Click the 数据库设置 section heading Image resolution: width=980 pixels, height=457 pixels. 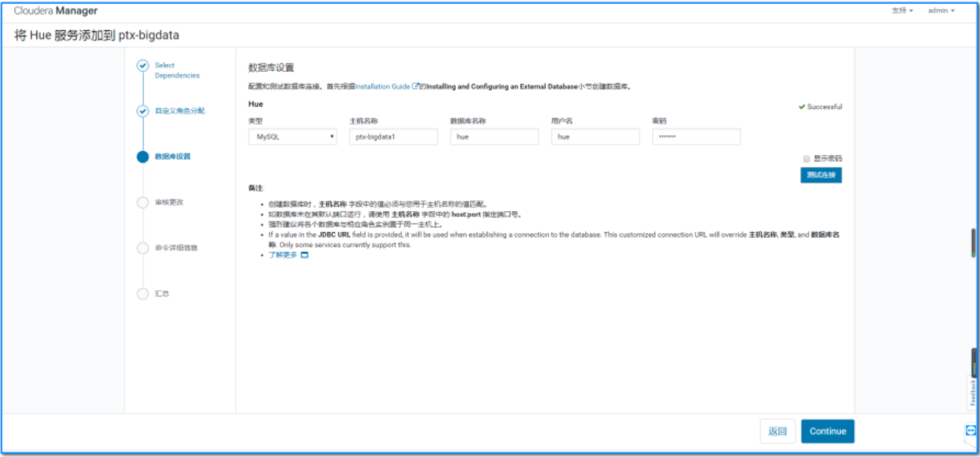272,67
